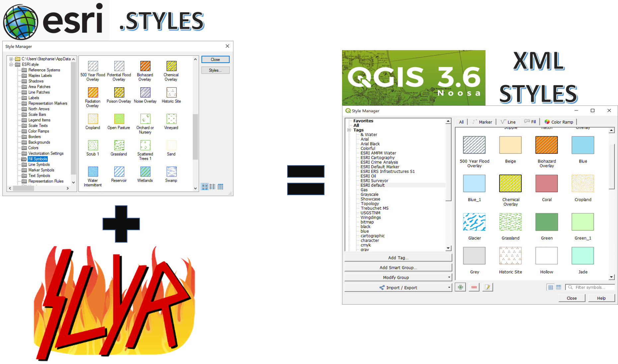Select the Swamp fill symbol
618x364 pixels.
click(171, 175)
